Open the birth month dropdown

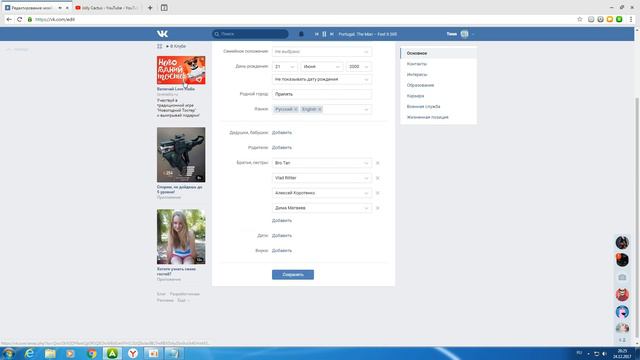coord(322,67)
